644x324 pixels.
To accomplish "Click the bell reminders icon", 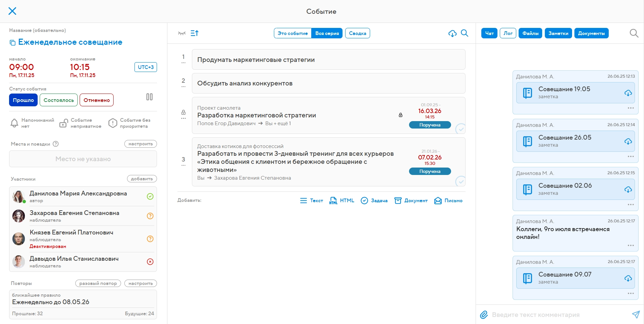I will [14, 123].
